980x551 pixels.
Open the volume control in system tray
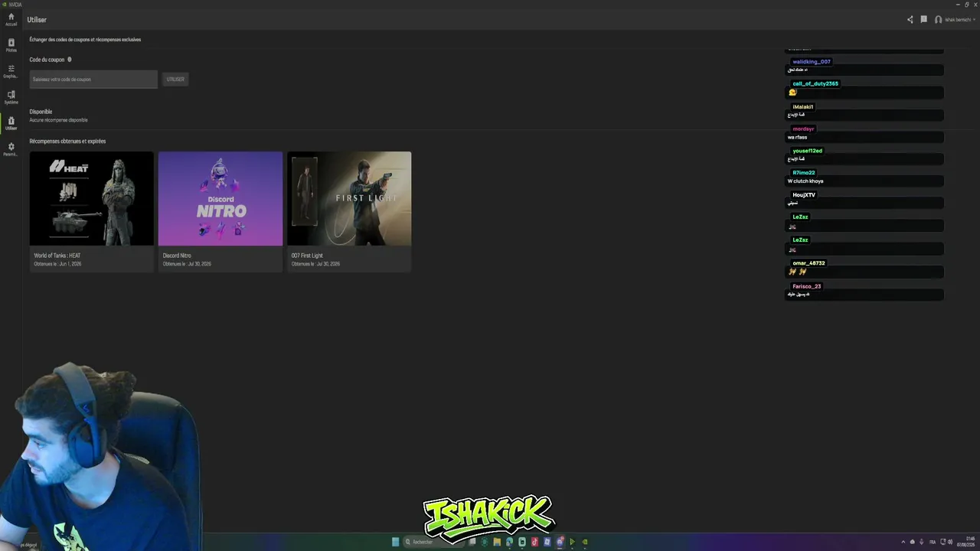click(950, 542)
